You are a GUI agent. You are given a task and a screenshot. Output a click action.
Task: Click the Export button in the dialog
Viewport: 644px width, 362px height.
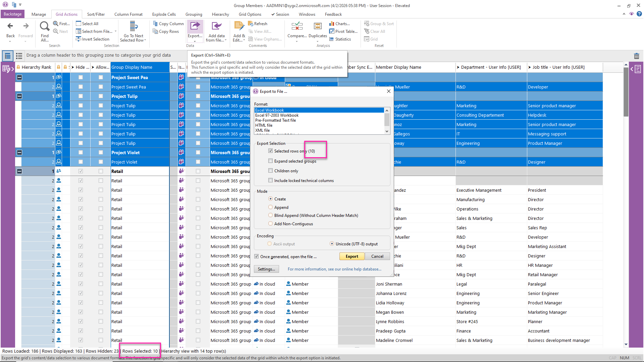(352, 256)
